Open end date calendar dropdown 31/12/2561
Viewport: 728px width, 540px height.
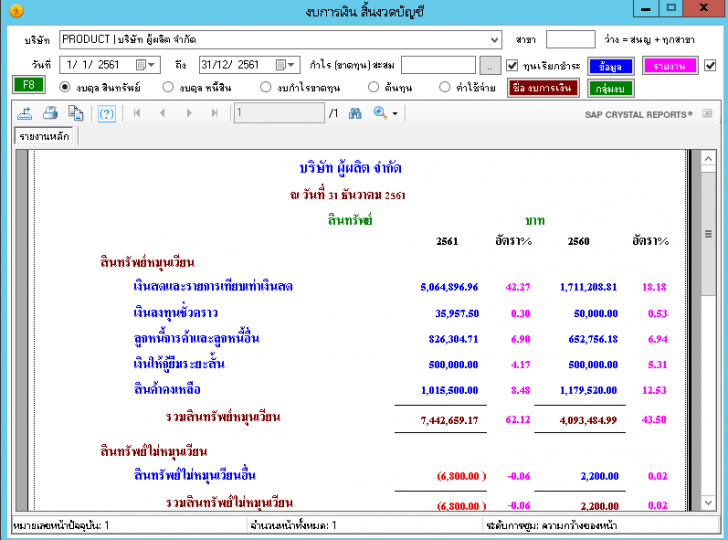tap(285, 65)
